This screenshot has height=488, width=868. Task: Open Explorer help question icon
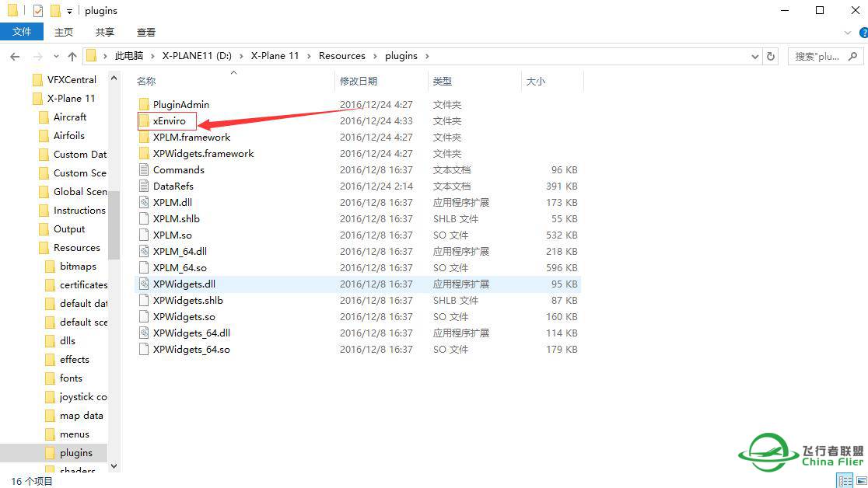(863, 33)
